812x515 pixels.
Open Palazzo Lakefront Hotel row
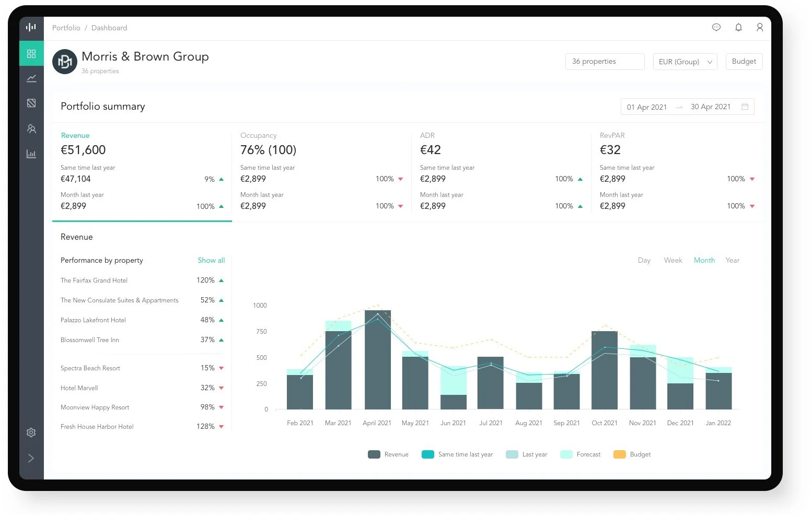tap(142, 320)
